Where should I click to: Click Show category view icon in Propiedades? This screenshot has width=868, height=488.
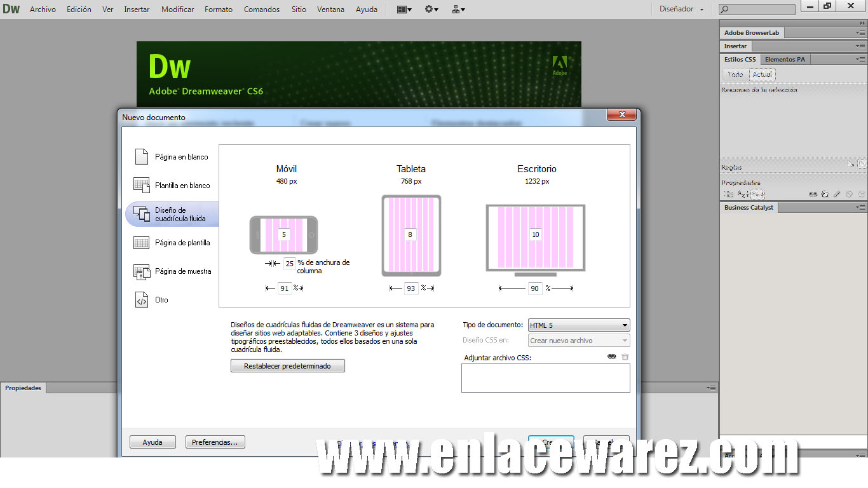729,194
